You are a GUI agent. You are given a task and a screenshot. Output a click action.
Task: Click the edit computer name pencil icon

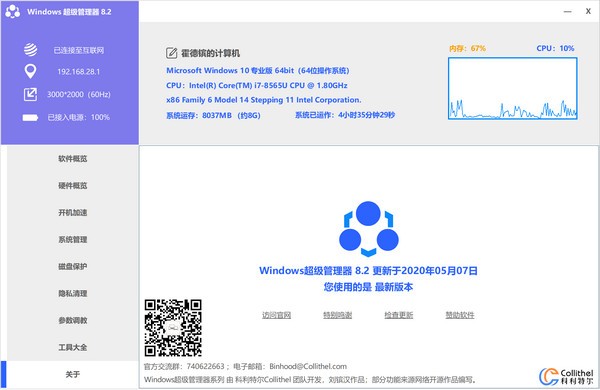(171, 53)
